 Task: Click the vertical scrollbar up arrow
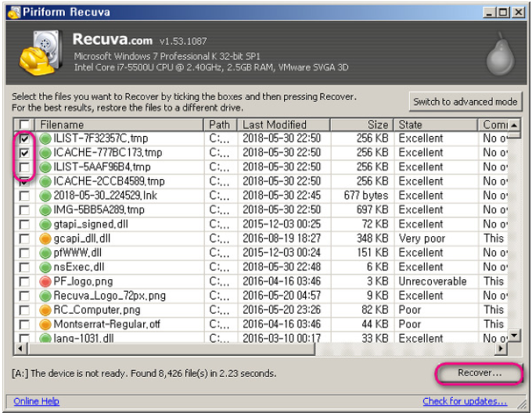(514, 125)
